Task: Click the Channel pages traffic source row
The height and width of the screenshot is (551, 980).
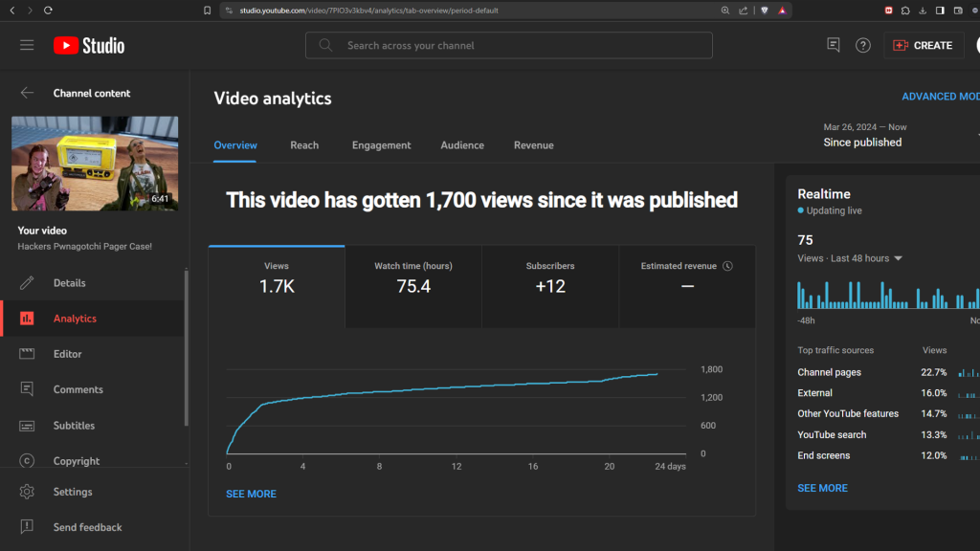Action: (887, 372)
